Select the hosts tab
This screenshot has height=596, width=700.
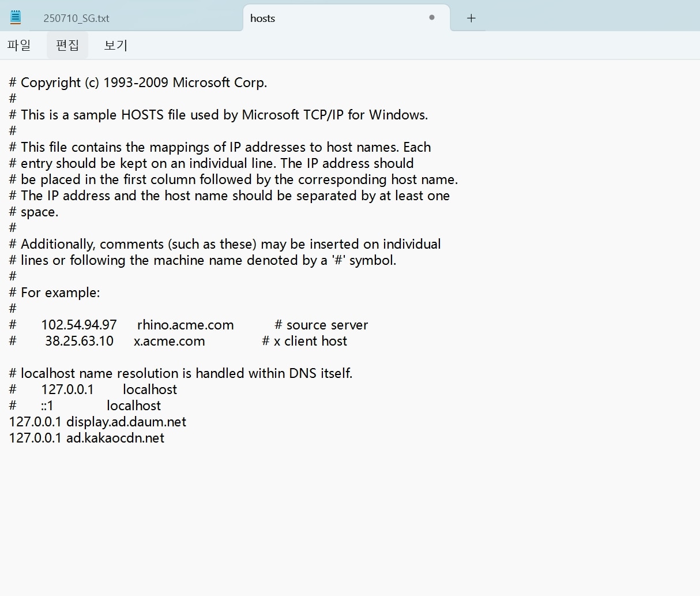[346, 18]
